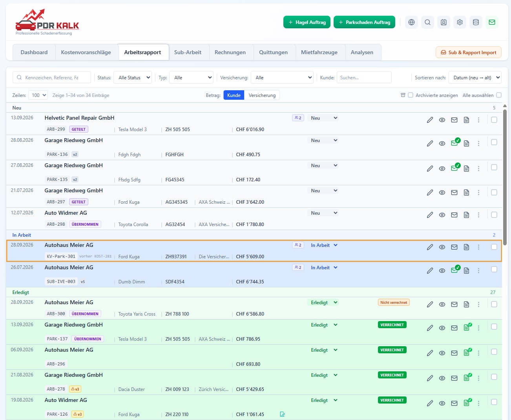Image resolution: width=511 pixels, height=420 pixels.
Task: Send mail for Garage Riedweg ARB-297 row
Action: pyautogui.click(x=454, y=193)
